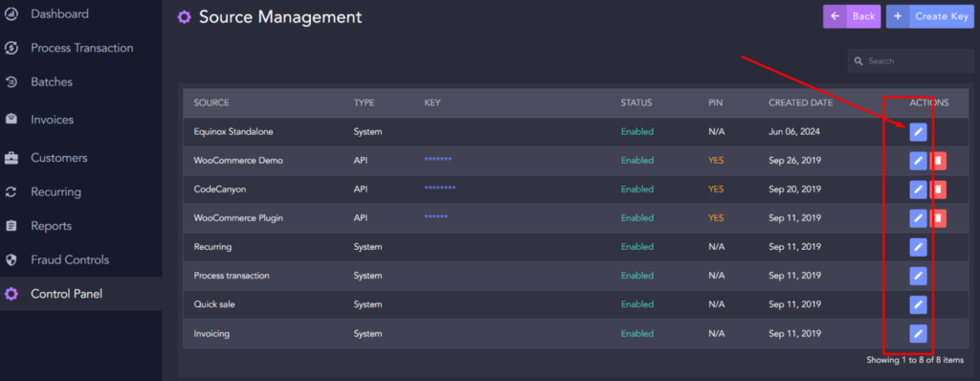Edit the Equinox Standalone source
Image resolution: width=980 pixels, height=381 pixels.
(918, 132)
